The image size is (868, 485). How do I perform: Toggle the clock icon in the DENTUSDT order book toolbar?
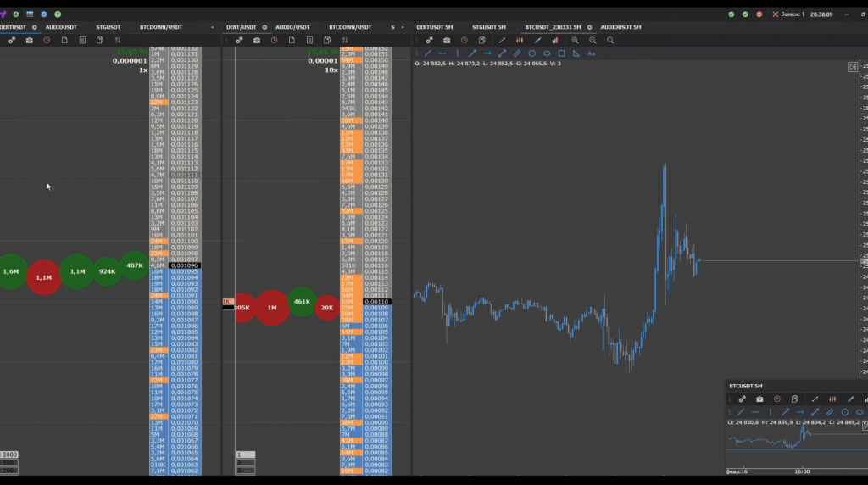47,40
